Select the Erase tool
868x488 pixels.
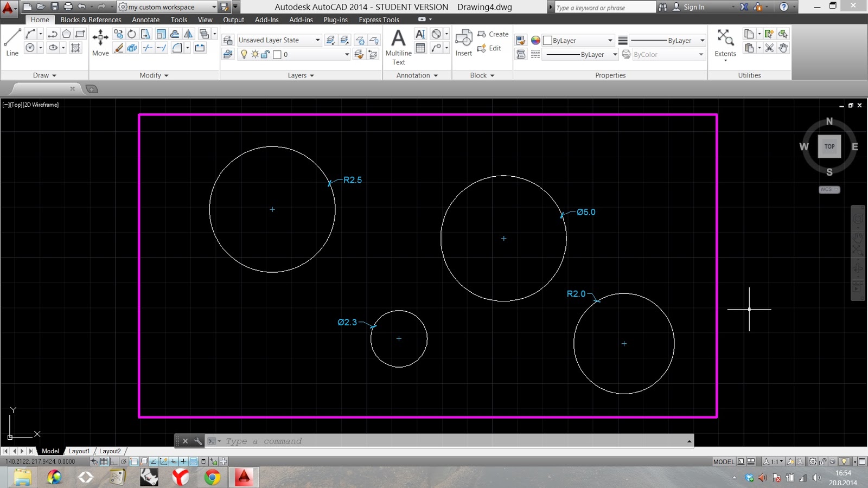tap(119, 48)
